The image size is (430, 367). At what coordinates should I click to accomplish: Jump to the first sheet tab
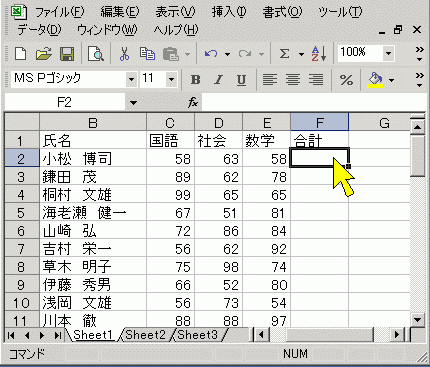11,335
